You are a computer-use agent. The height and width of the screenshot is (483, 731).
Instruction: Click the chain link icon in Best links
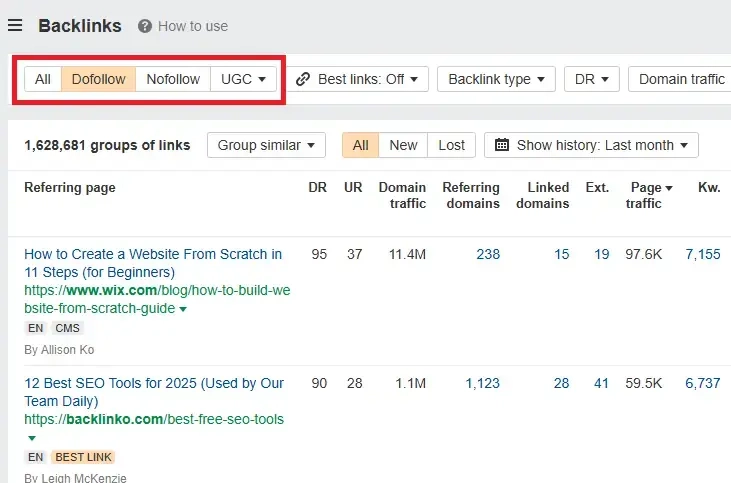click(303, 79)
